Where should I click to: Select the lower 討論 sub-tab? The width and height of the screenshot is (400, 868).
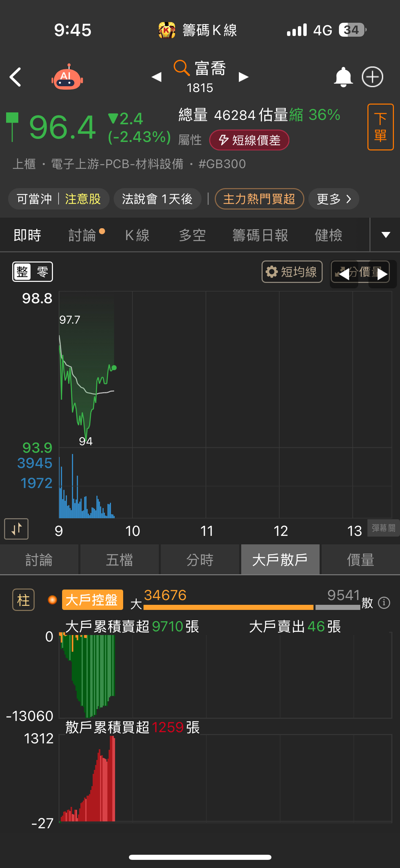click(39, 560)
